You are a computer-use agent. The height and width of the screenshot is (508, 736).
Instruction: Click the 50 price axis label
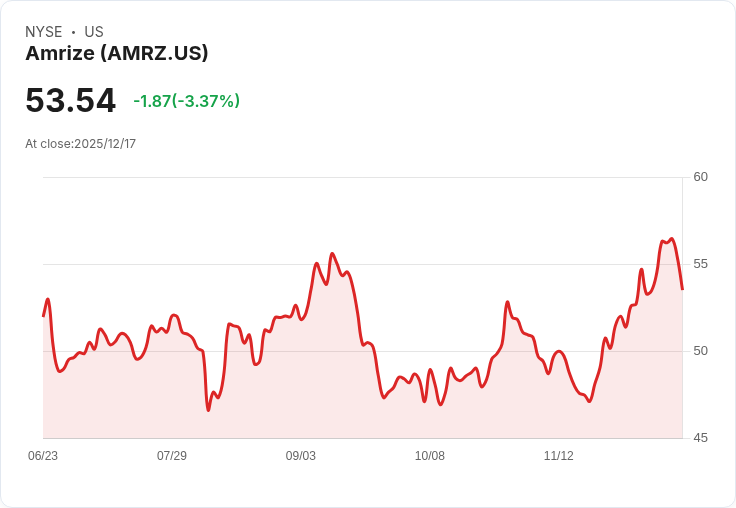700,351
